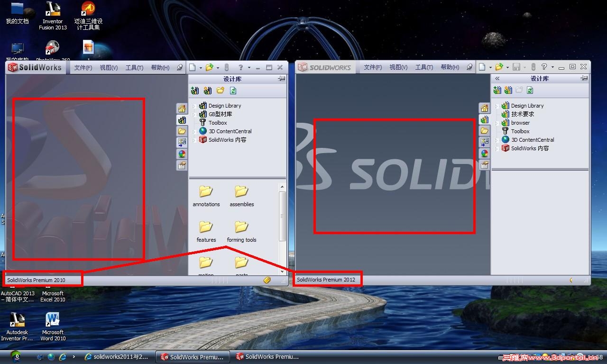This screenshot has width=607, height=364.
Task: Select the forming tools folder in 2010 library
Action: 241,232
